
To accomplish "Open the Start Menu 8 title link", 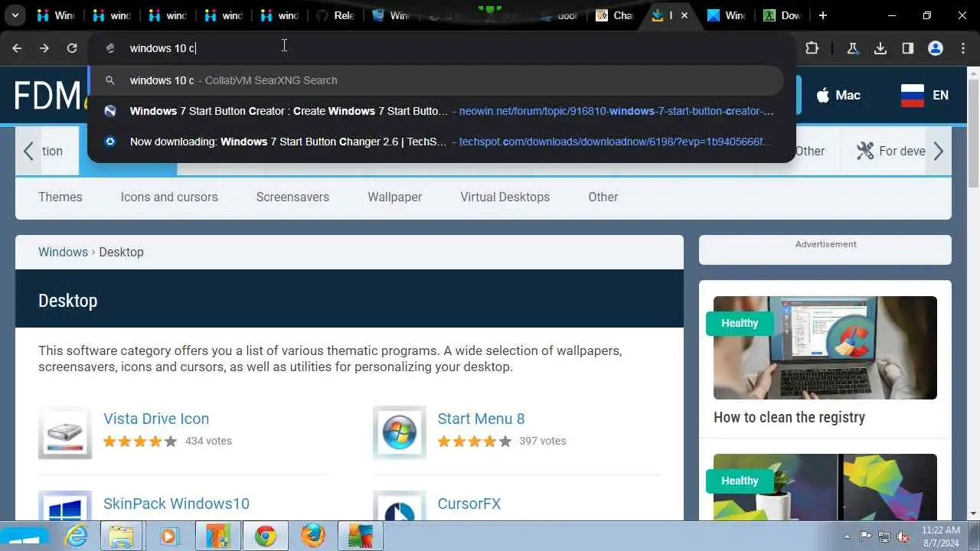I will [x=481, y=419].
